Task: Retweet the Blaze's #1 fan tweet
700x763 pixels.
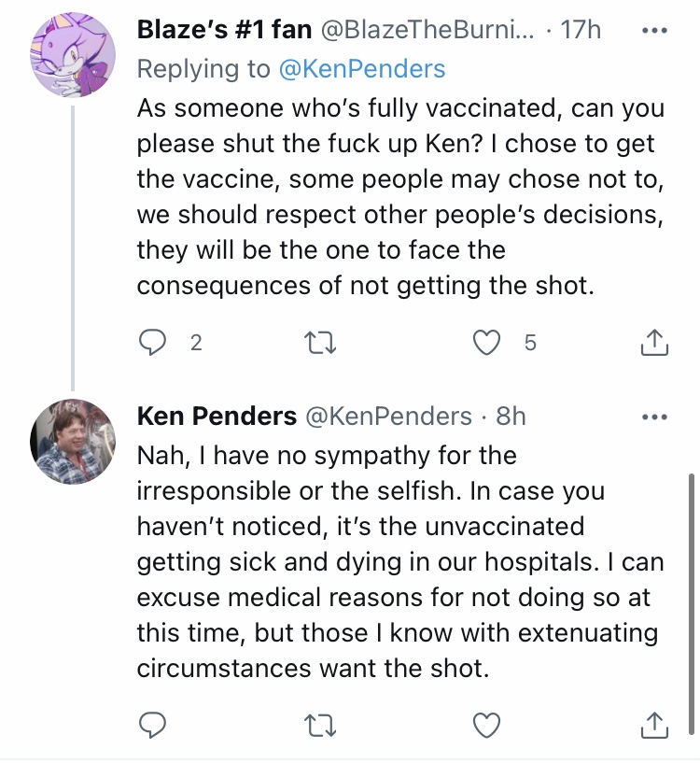Action: click(319, 343)
